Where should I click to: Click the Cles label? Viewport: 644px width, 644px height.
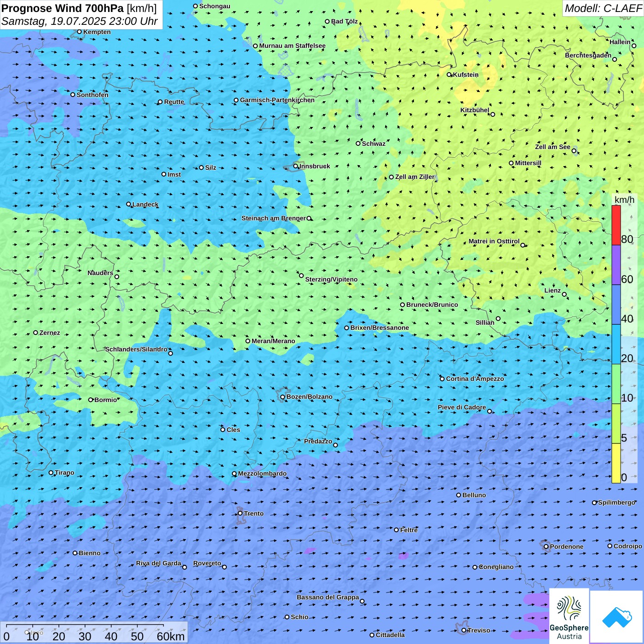point(233,430)
